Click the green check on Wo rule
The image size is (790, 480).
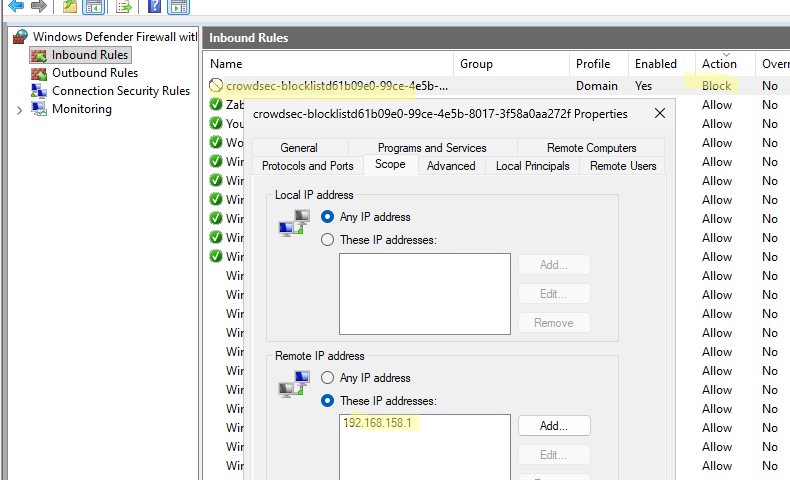click(x=216, y=143)
